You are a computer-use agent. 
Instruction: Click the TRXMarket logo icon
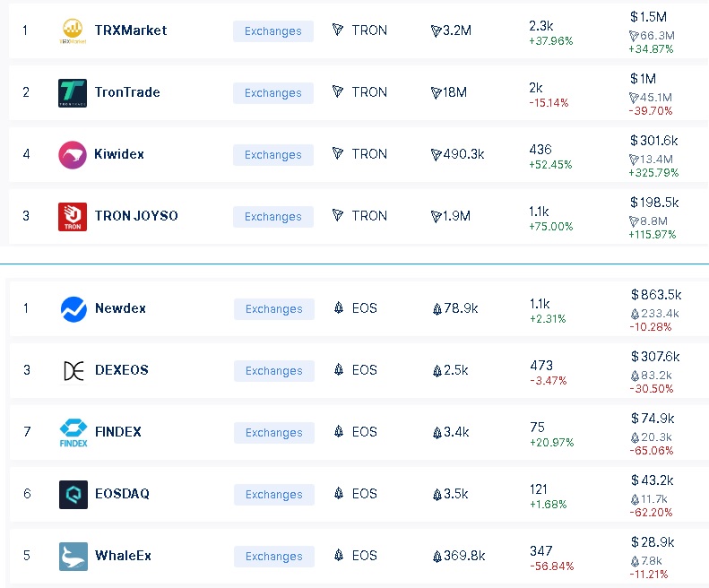[73, 30]
